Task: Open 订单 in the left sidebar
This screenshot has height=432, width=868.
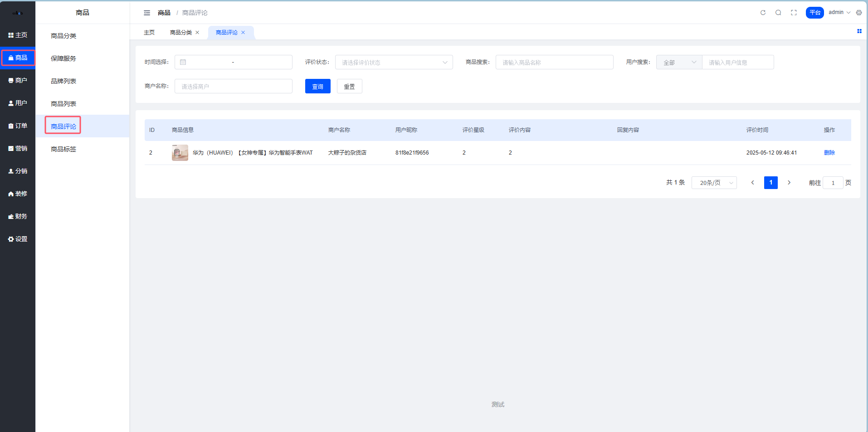Action: [18, 126]
